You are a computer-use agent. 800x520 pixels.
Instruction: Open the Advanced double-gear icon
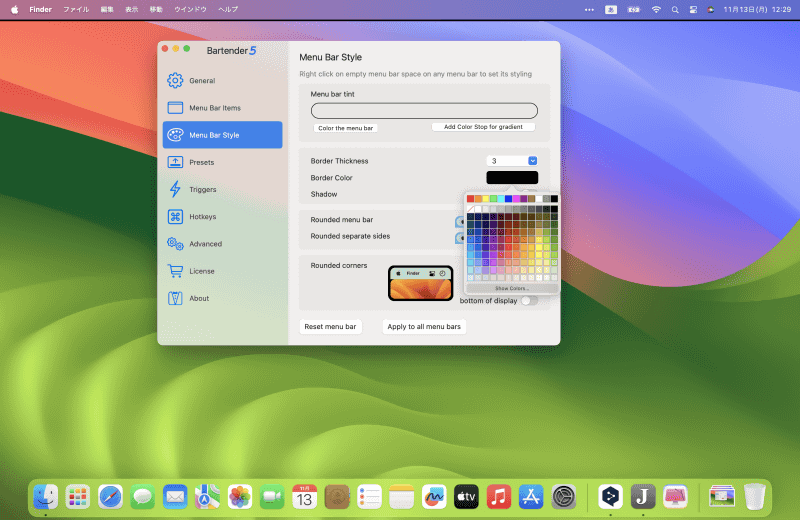click(x=175, y=244)
